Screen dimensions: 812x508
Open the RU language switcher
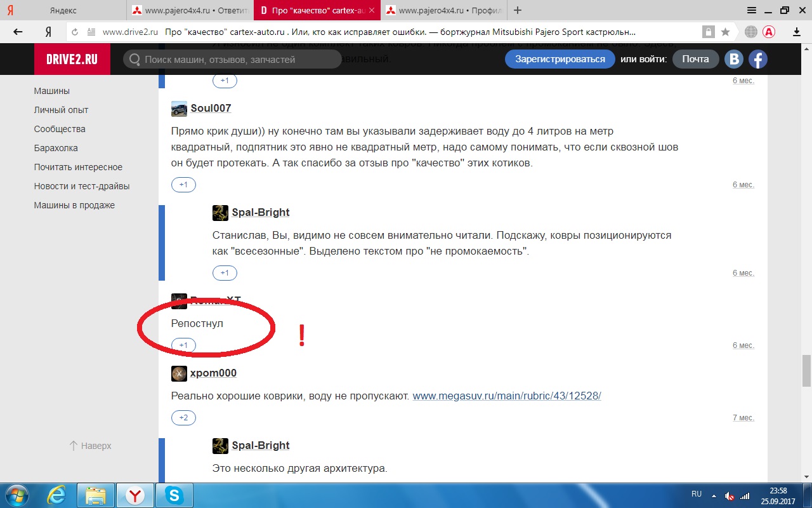tap(696, 494)
